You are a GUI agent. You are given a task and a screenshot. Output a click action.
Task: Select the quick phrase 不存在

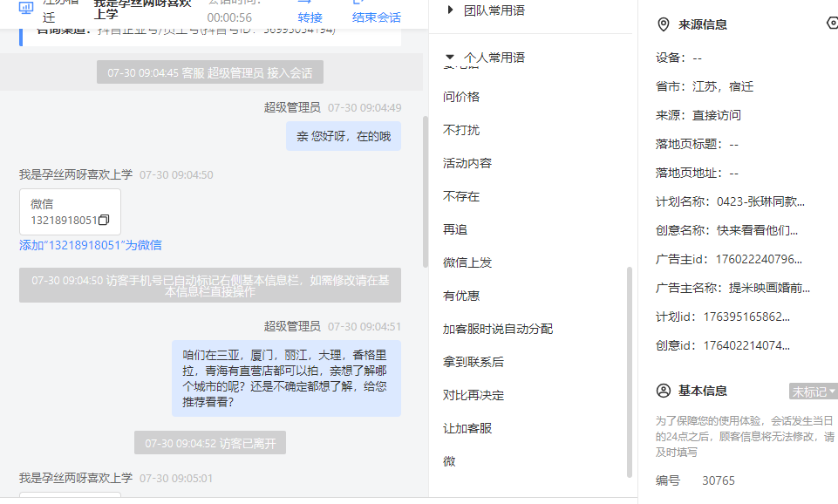[x=461, y=196]
